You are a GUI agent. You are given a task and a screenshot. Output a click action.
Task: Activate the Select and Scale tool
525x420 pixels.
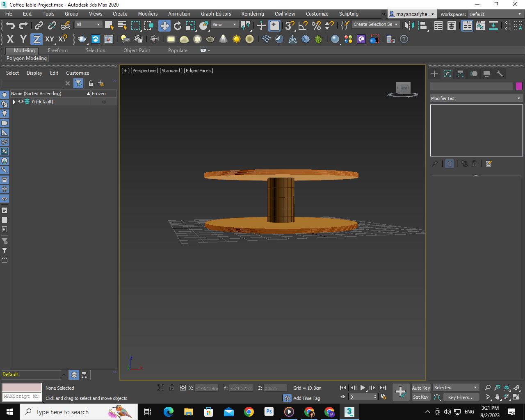point(191,25)
